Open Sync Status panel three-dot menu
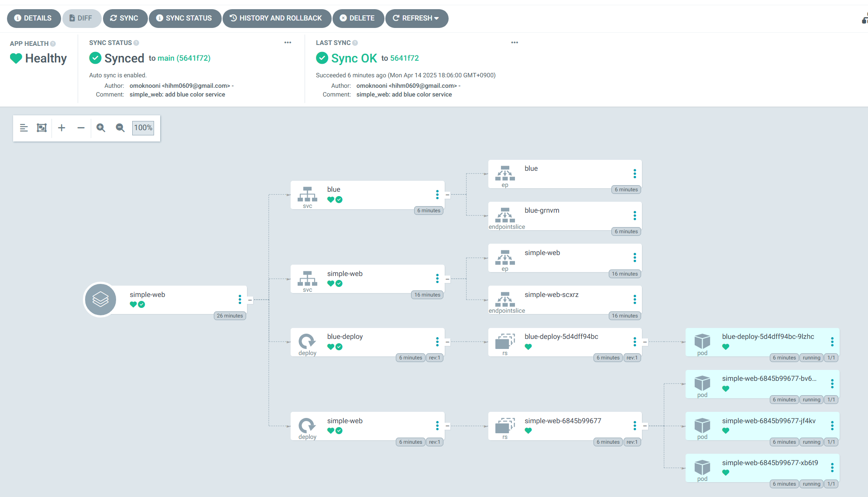Screen dimensions: 868x497 click(x=288, y=43)
